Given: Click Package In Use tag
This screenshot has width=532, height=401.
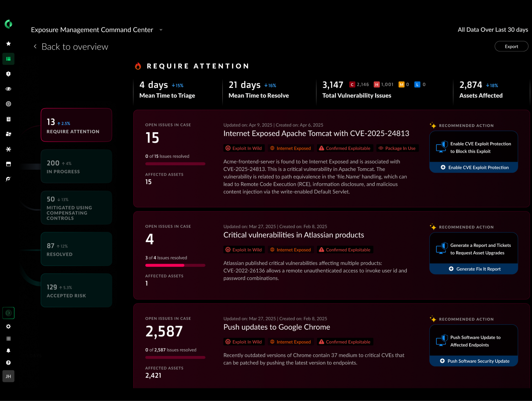Looking at the screenshot, I should click(397, 148).
